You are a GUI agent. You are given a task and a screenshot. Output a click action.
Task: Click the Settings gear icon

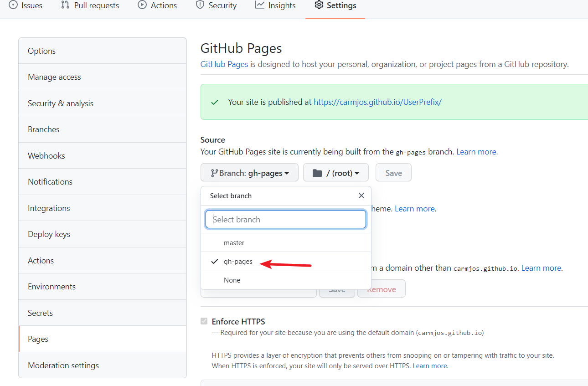(319, 5)
